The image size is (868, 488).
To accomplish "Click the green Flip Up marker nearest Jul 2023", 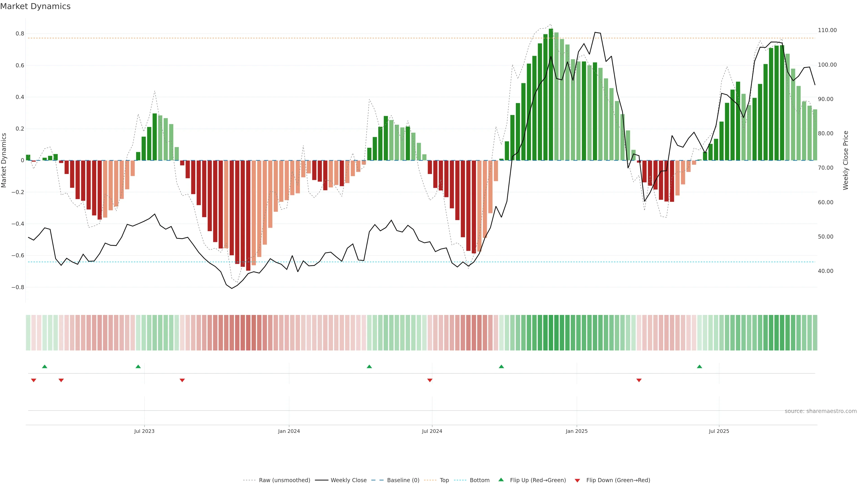I will 138,366.
